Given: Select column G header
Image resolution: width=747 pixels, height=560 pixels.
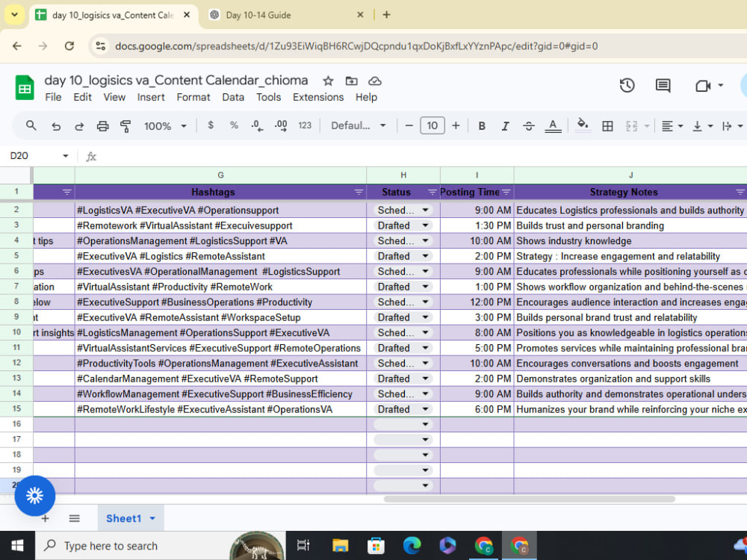Looking at the screenshot, I should [220, 175].
